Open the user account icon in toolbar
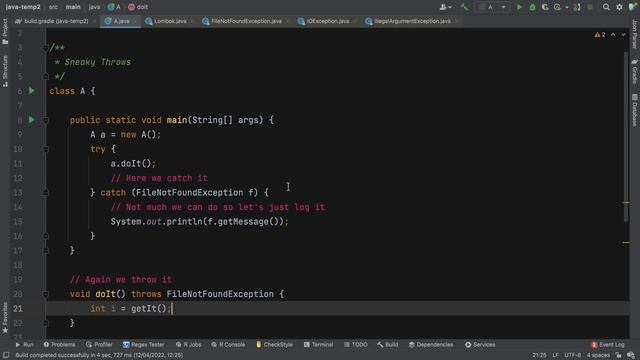Screen dimensions: 640x360 [x=443, y=7]
